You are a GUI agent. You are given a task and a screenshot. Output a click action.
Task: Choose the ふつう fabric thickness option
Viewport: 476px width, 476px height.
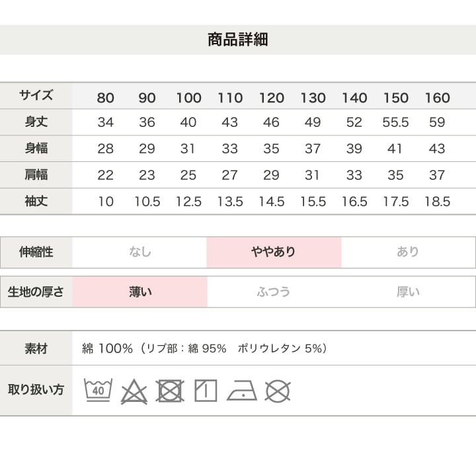pos(274,292)
